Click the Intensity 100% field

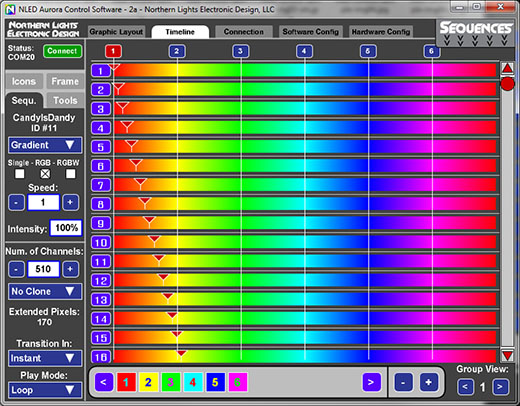[66, 228]
